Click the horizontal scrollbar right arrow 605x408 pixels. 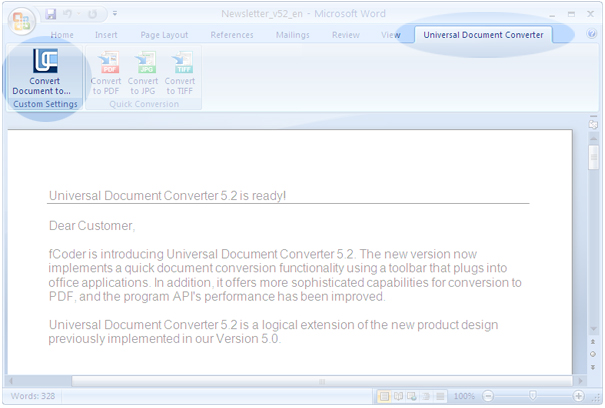tap(580, 381)
